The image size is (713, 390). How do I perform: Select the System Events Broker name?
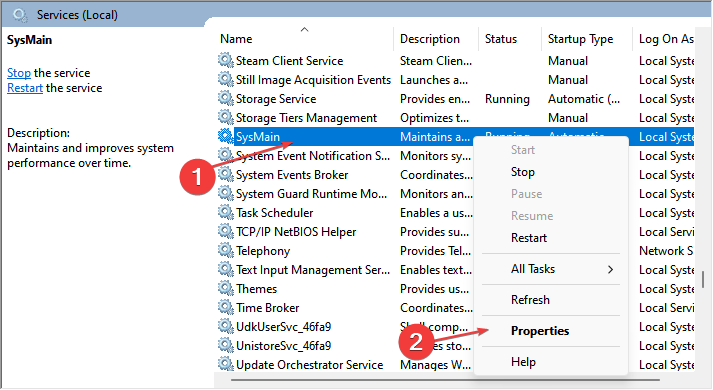pyautogui.click(x=292, y=175)
